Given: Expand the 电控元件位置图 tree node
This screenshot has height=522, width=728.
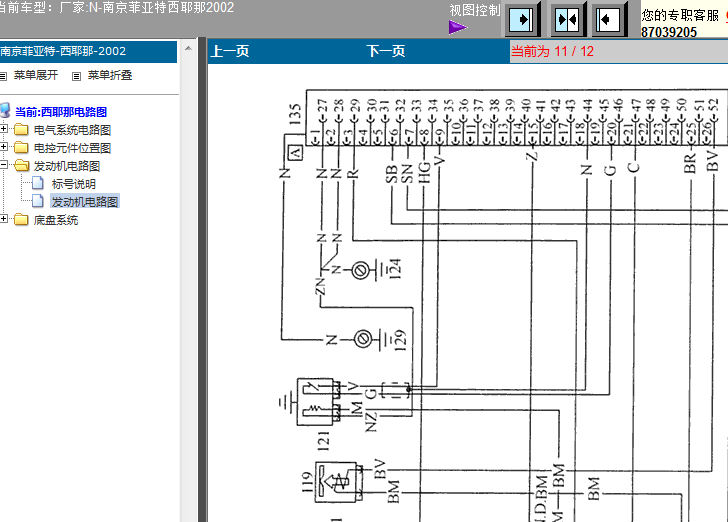Looking at the screenshot, I should point(3,147).
